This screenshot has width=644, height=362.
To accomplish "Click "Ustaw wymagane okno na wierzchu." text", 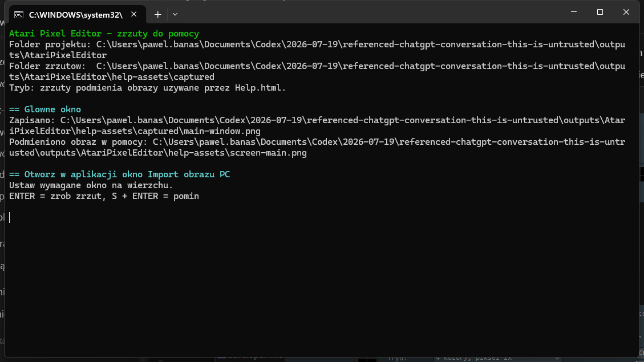I will click(91, 185).
